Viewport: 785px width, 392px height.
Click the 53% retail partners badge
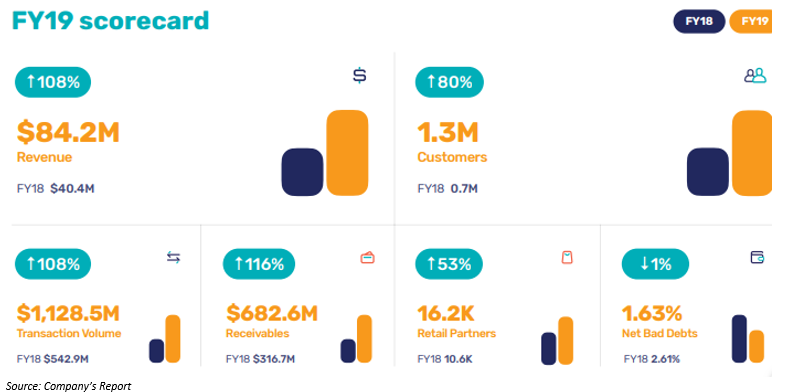point(449,264)
